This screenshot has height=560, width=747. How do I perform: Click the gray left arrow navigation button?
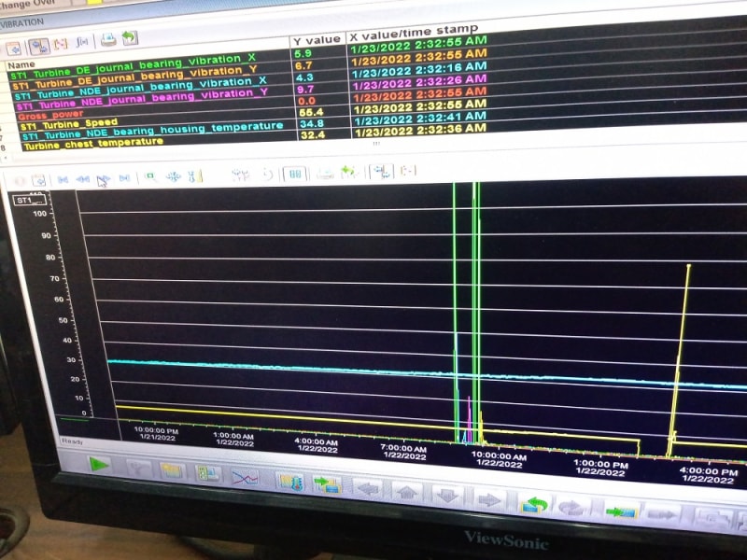tap(367, 489)
